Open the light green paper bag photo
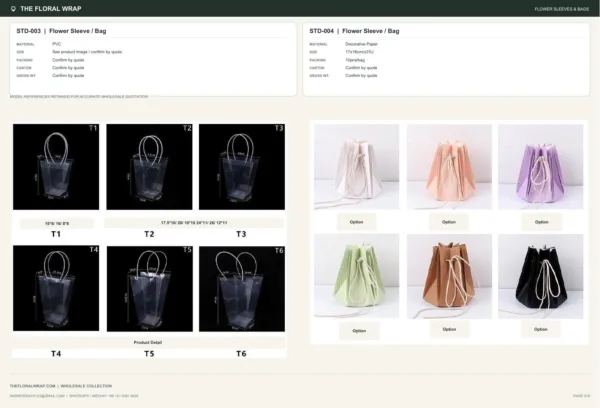The height and width of the screenshot is (408, 600). click(357, 276)
